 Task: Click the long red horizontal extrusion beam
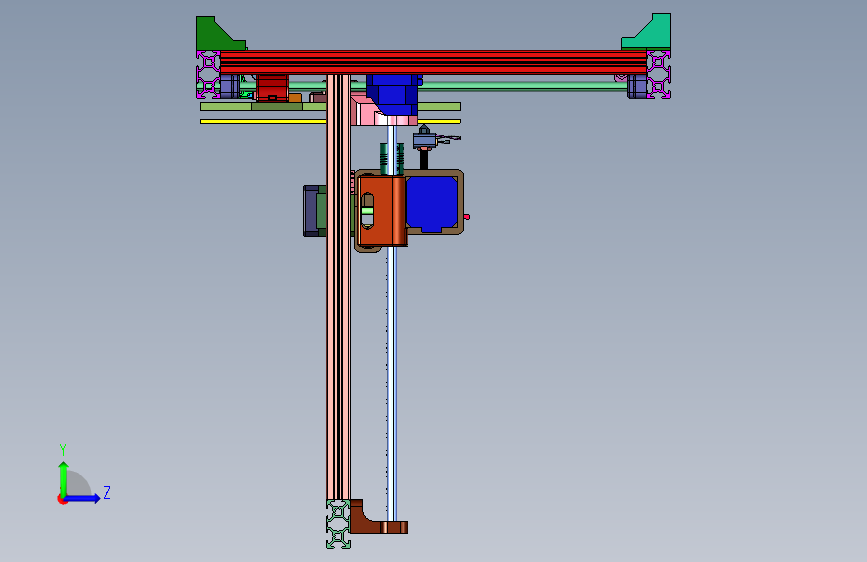click(x=433, y=62)
